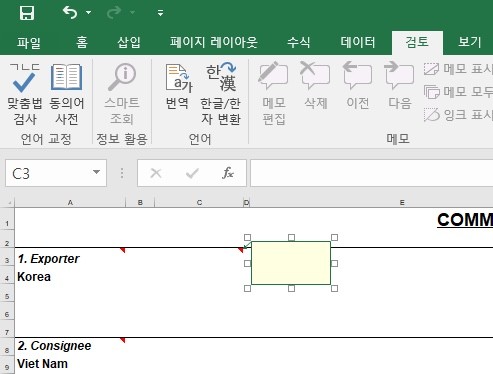The image size is (493, 374).
Task: Click the COMM title cell in row 1
Action: coord(465,220)
